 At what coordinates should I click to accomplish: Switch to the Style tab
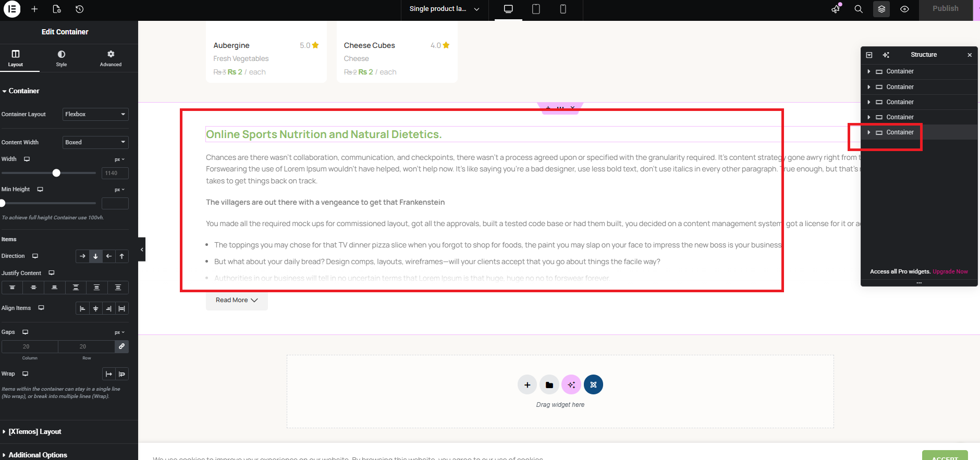[x=62, y=58]
